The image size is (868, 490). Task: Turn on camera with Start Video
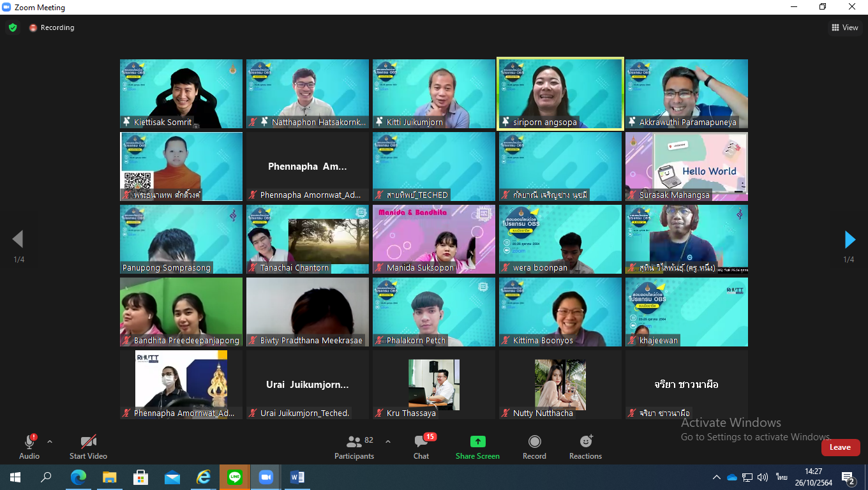click(88, 447)
